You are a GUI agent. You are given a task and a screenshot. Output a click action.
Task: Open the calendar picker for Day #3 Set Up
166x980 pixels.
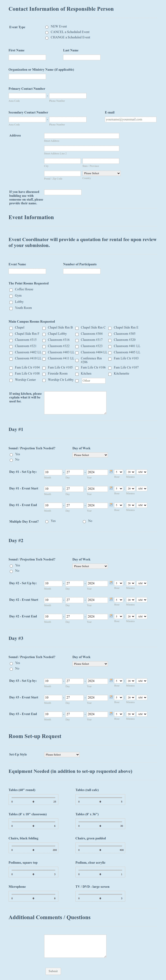[x=112, y=681]
